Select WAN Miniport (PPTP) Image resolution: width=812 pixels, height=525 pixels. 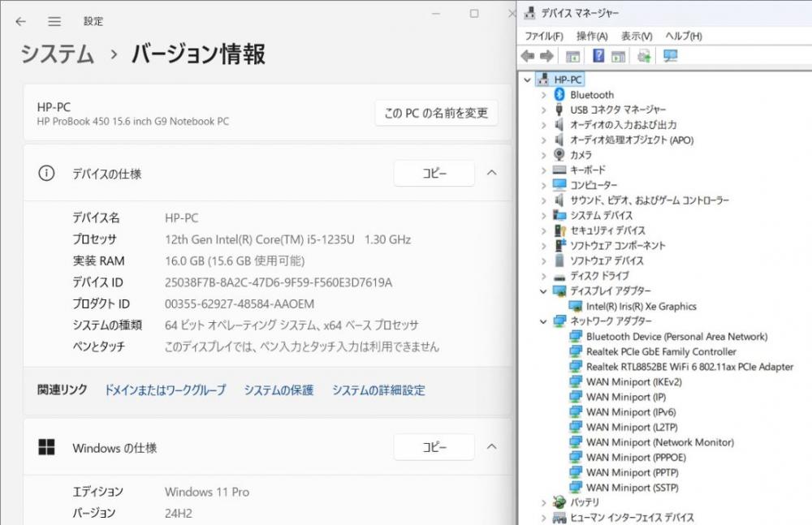pos(632,472)
